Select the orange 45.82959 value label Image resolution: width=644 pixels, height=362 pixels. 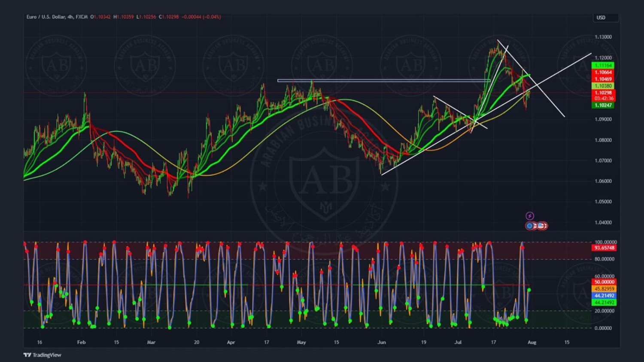point(604,289)
